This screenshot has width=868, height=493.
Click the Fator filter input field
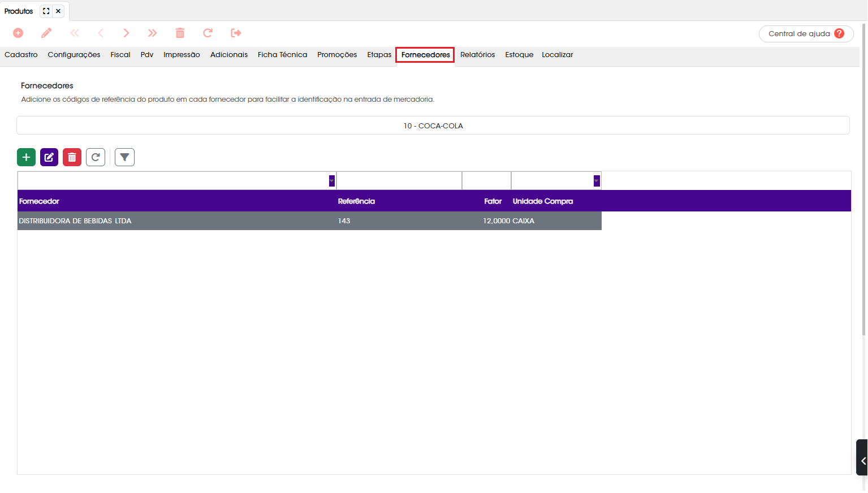(486, 181)
